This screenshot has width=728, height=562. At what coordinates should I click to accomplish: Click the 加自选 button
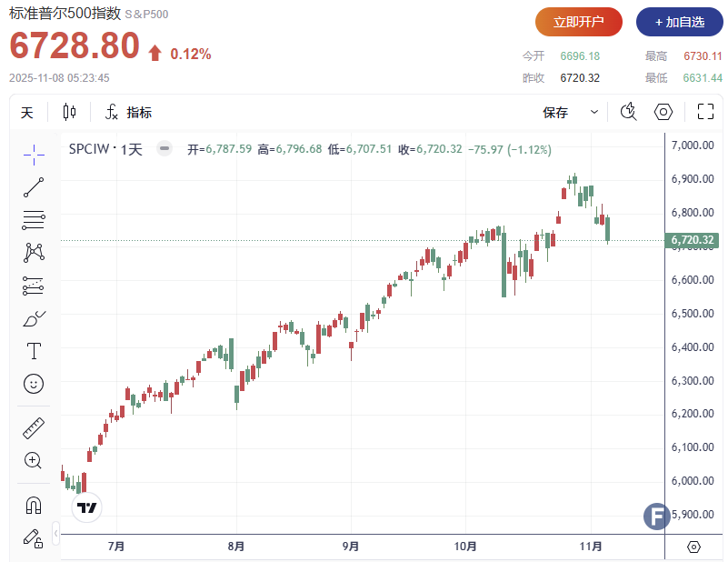click(x=679, y=22)
